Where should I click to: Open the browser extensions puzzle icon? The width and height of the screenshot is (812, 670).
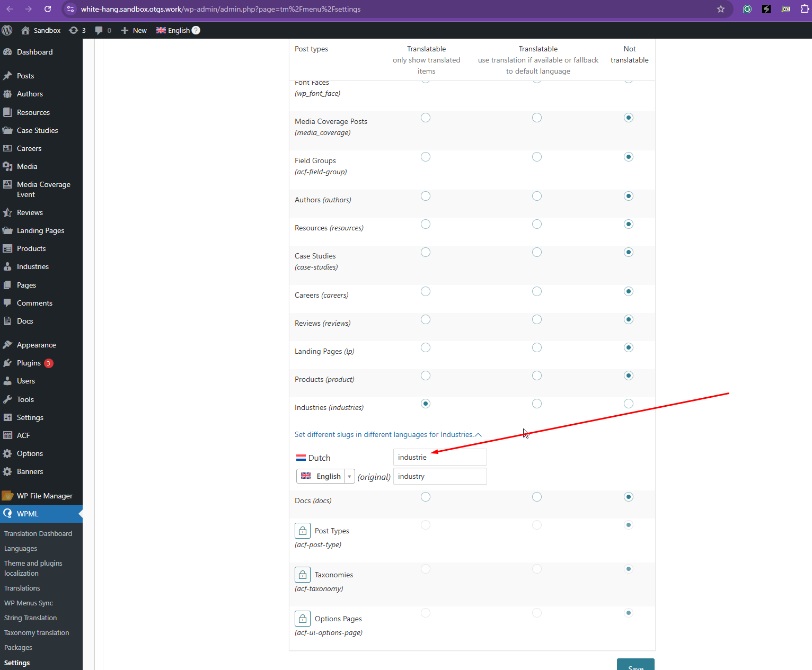[x=804, y=9]
